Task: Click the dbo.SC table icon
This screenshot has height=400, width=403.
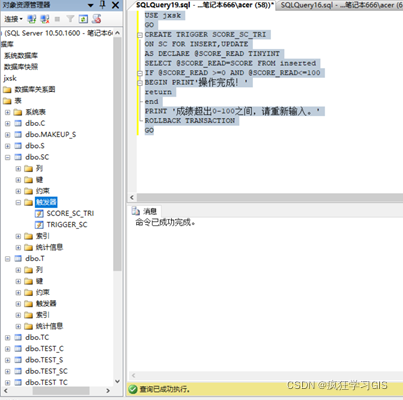Action: [18, 157]
